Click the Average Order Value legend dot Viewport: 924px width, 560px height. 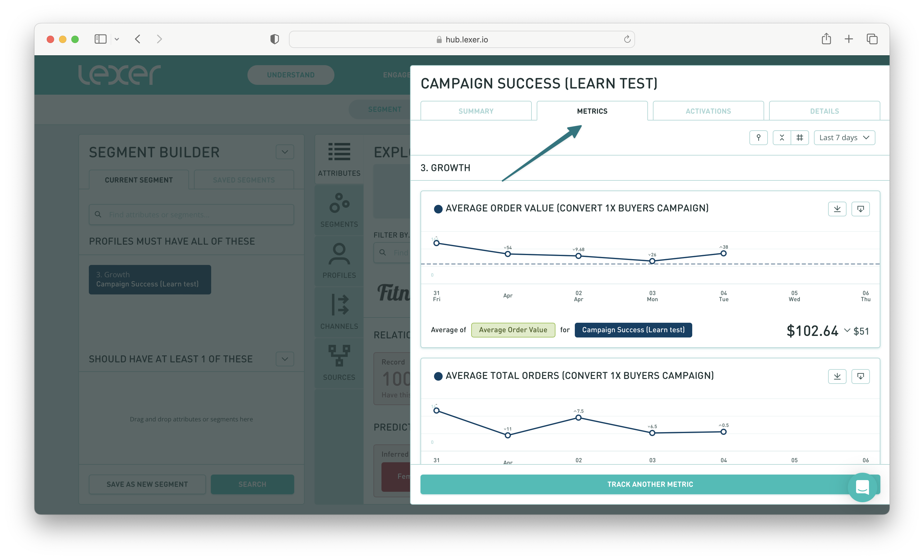(438, 209)
